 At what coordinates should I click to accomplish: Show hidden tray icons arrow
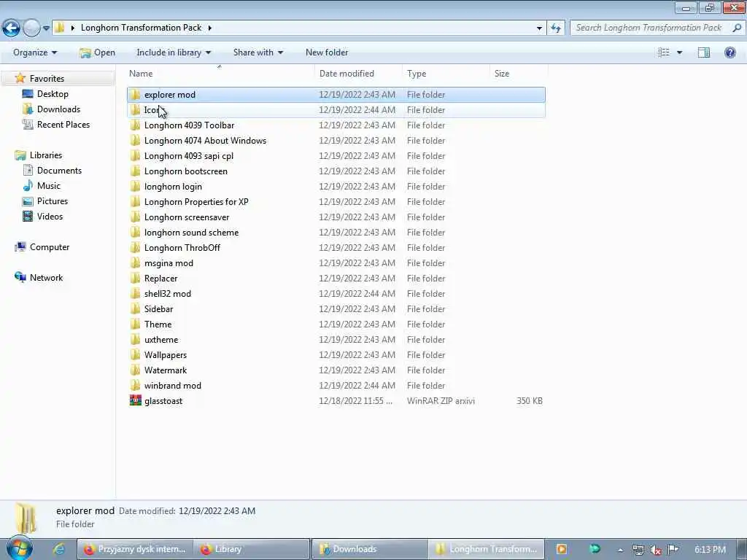click(620, 550)
